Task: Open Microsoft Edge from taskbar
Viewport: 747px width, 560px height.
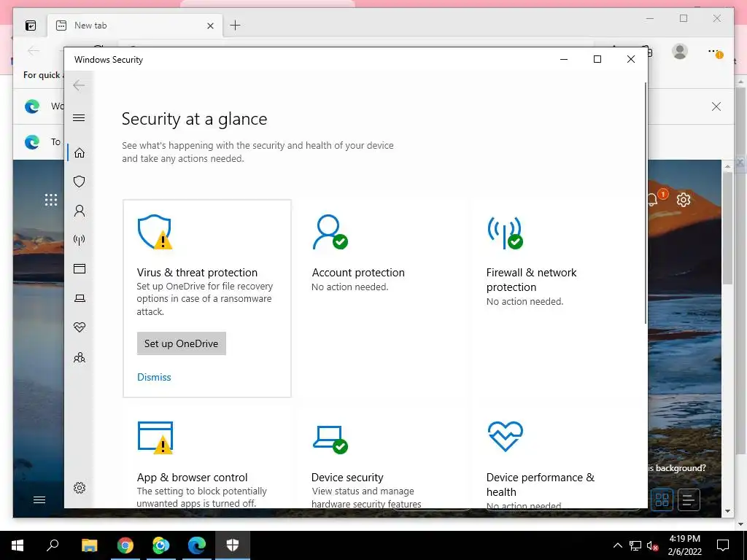Action: 196,545
